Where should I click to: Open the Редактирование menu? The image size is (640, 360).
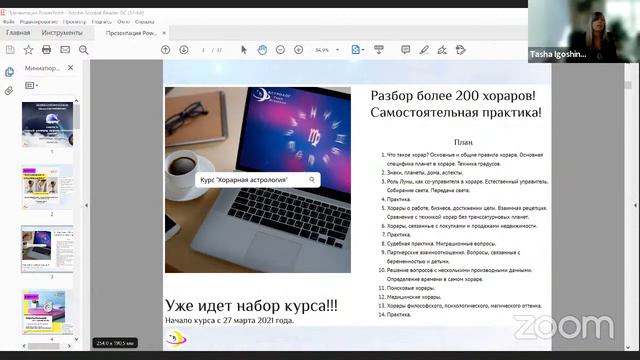tap(39, 22)
